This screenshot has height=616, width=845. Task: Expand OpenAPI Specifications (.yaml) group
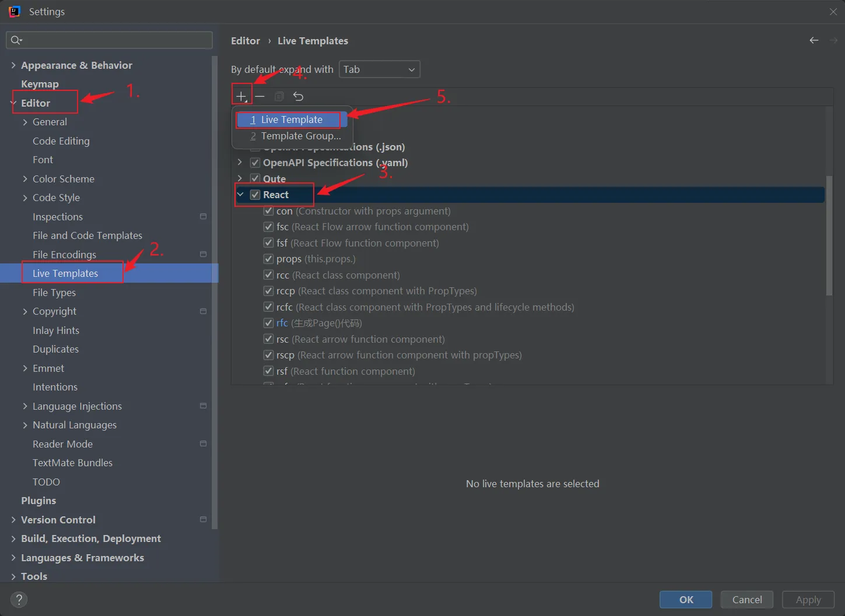coord(240,162)
